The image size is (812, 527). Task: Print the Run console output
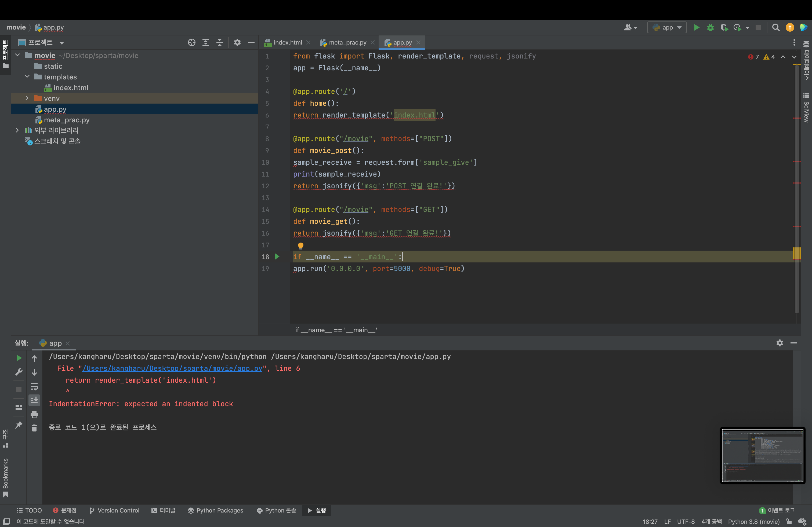[x=34, y=415]
